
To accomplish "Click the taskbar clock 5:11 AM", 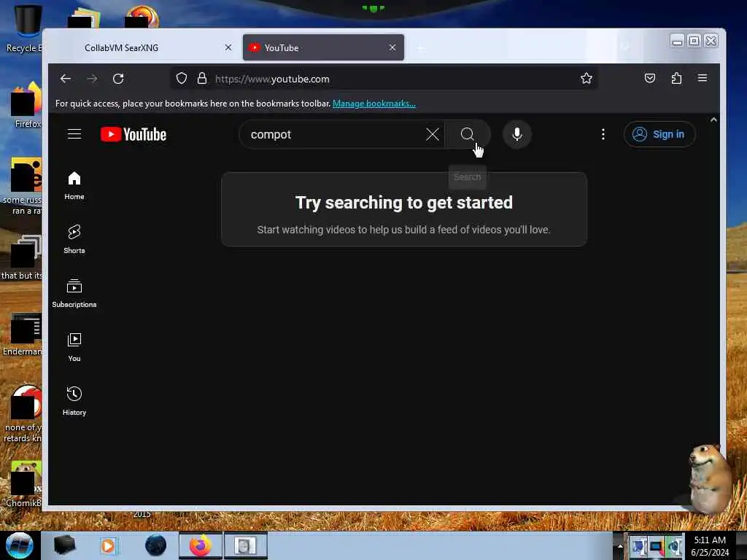I will (709, 545).
